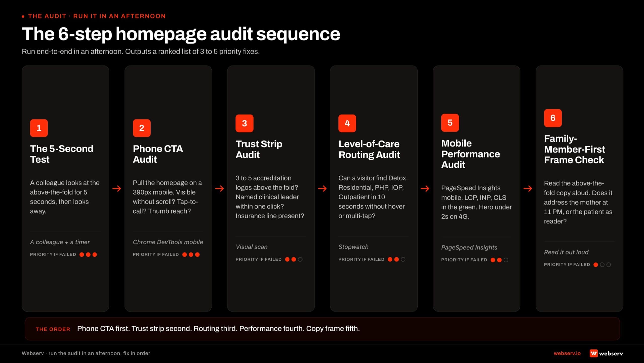Click the red number 1 step badge

[39, 128]
